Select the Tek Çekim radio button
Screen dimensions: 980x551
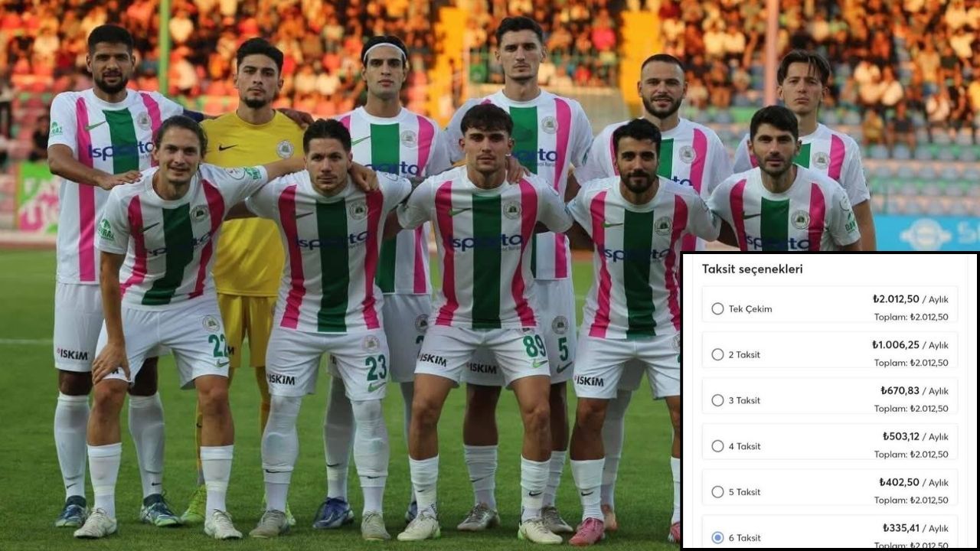717,308
